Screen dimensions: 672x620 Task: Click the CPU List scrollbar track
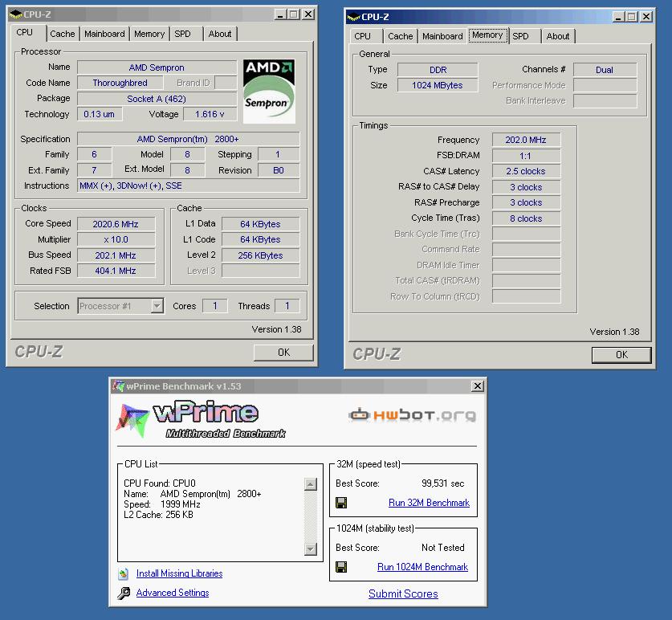310,516
